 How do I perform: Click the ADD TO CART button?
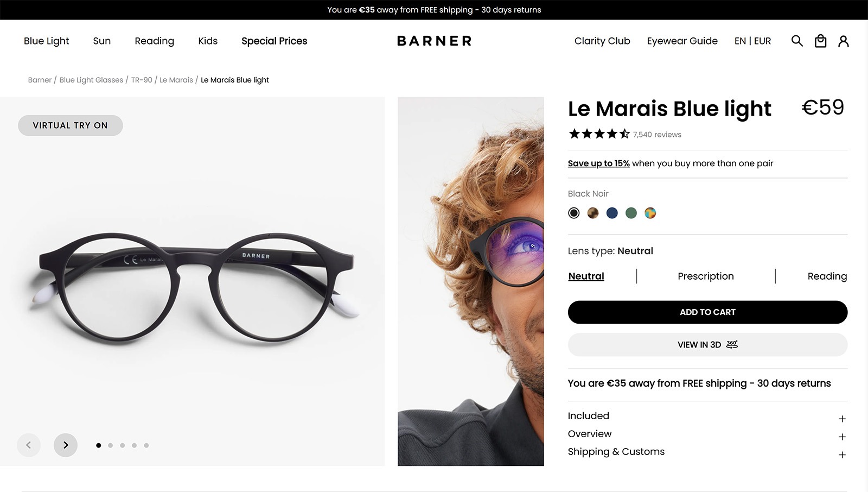coord(707,312)
